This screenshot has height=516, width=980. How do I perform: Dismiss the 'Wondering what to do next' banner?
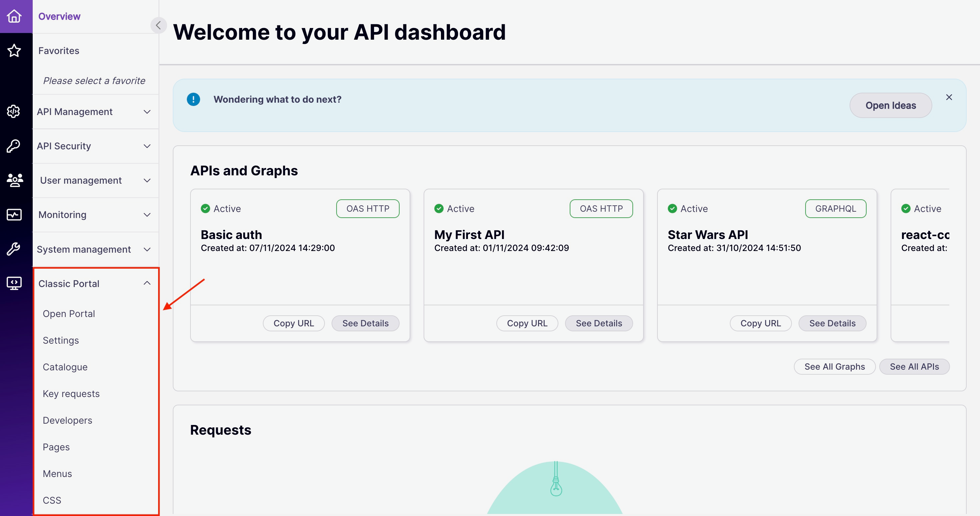click(x=949, y=97)
